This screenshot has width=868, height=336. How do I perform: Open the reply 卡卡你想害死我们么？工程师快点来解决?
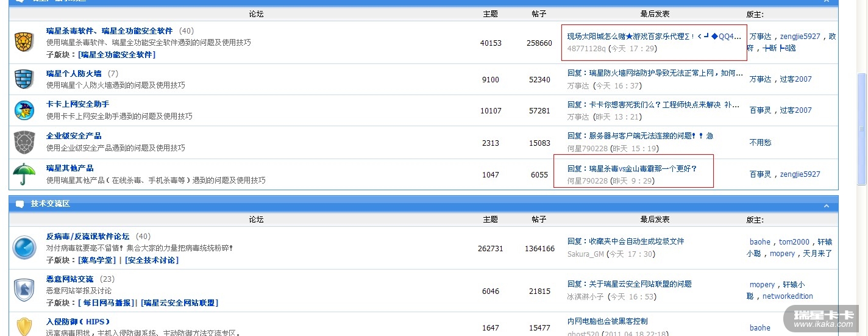click(653, 104)
